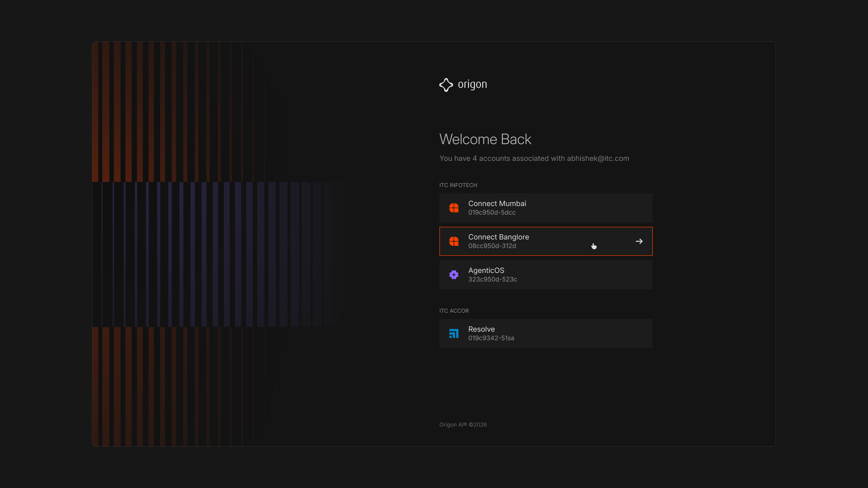Click the orange Connect Mumbai icon
The width and height of the screenshot is (868, 488).
(454, 208)
